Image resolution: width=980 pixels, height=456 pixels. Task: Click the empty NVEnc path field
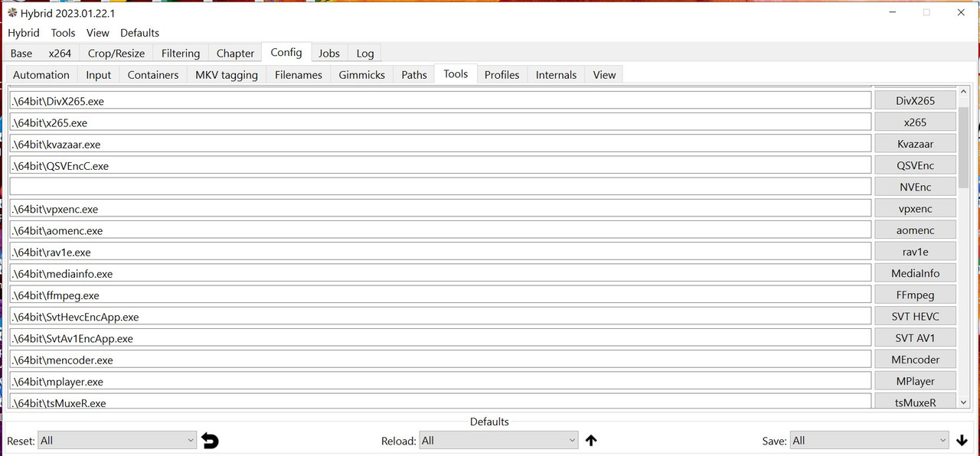pos(440,187)
